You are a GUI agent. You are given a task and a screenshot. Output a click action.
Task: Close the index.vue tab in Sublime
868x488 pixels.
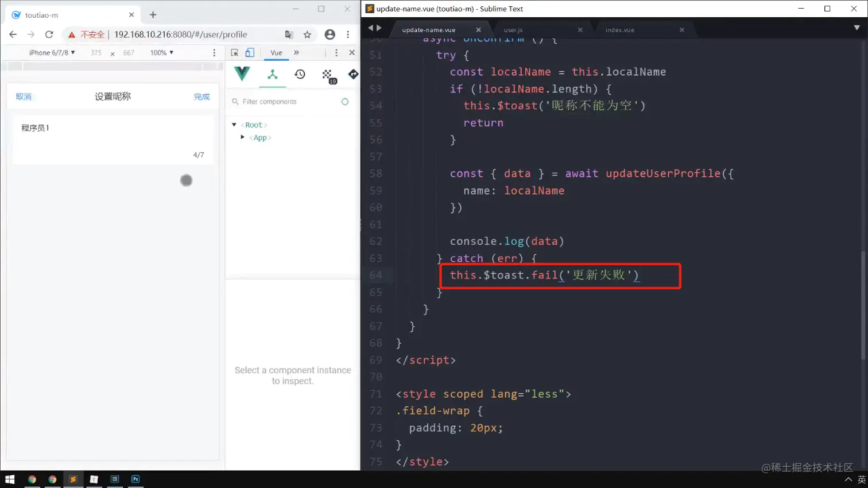click(x=681, y=30)
